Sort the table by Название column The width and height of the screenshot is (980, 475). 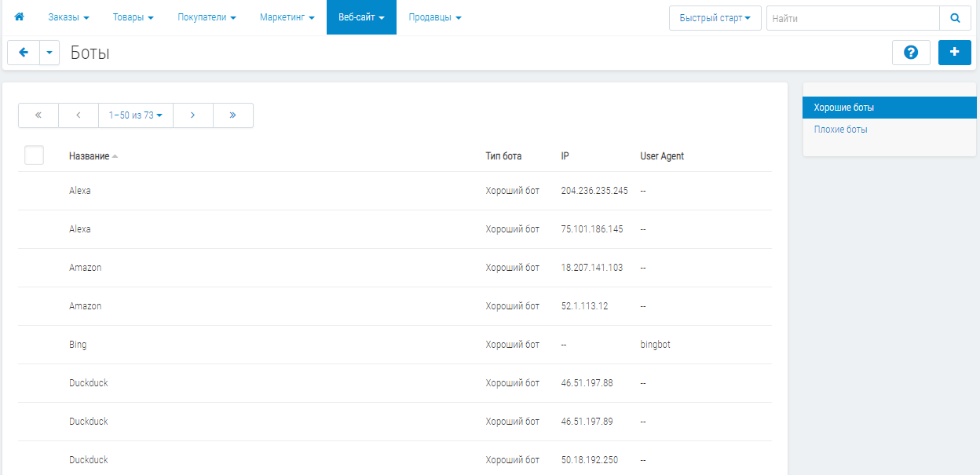[x=90, y=156]
